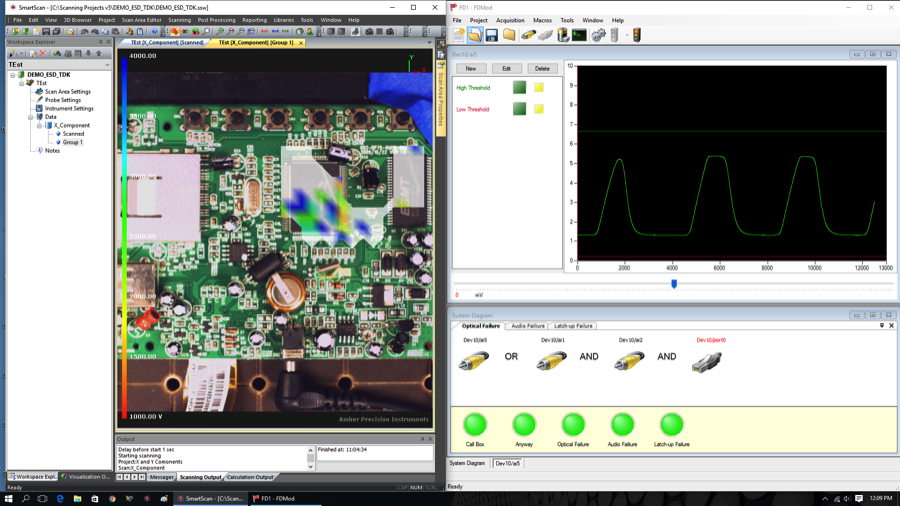900x507 pixels.
Task: Click the High Threshold yellow color swatch
Action: (538, 87)
